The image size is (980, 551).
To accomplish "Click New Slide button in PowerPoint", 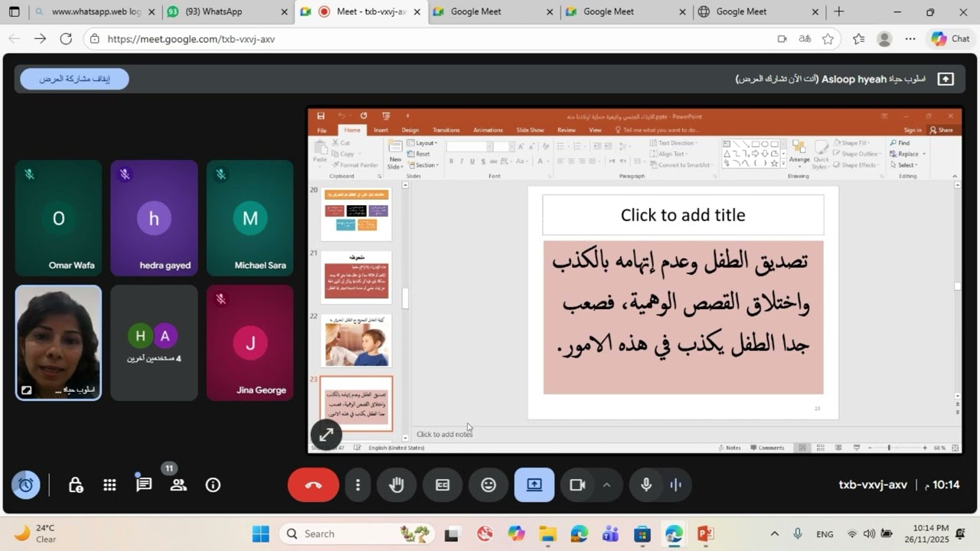I will pyautogui.click(x=395, y=155).
